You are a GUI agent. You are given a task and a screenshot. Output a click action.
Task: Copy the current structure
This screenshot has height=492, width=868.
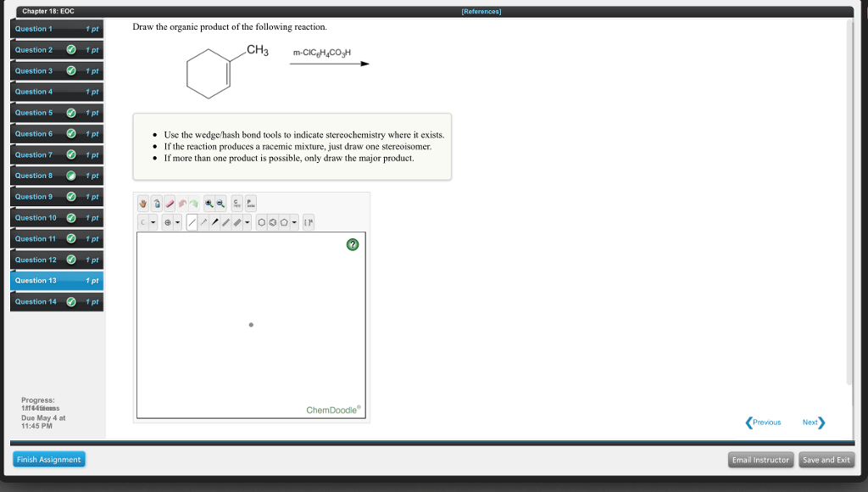point(236,204)
